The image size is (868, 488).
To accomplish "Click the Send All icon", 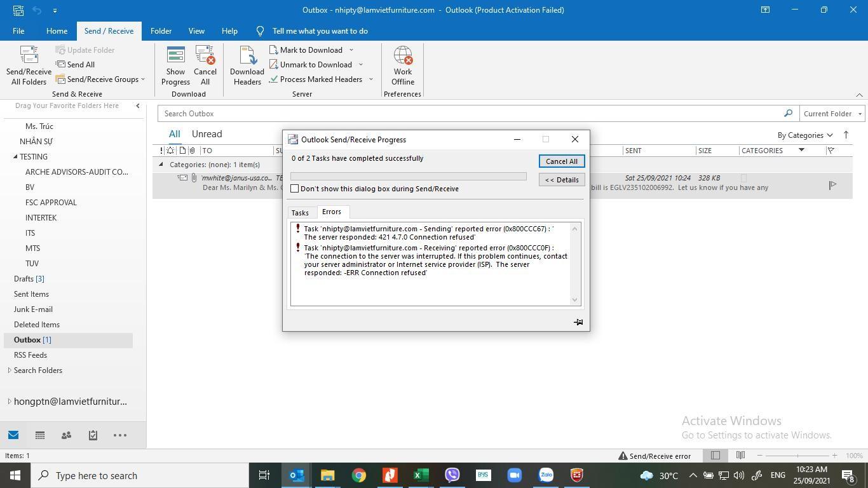I will tap(60, 64).
